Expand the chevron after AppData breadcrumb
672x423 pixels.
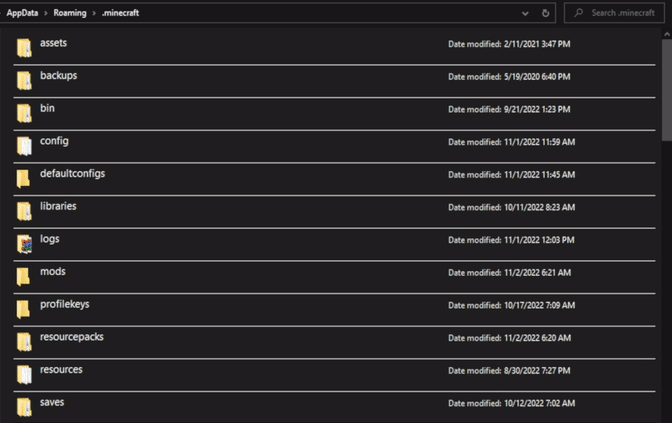click(58, 13)
